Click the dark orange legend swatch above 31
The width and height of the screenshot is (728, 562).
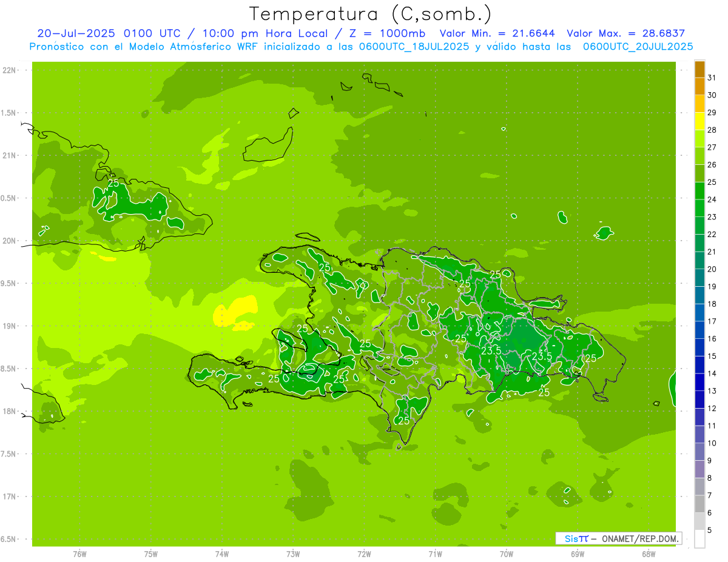[699, 70]
